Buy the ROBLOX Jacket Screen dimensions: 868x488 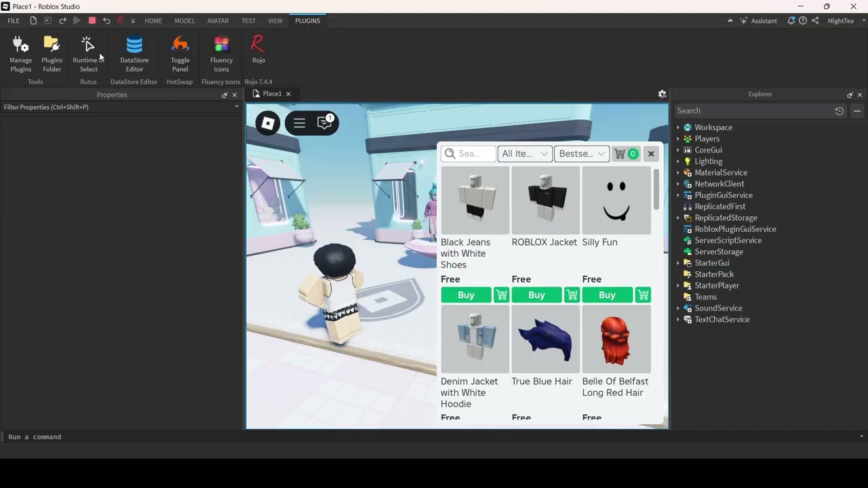pyautogui.click(x=536, y=295)
